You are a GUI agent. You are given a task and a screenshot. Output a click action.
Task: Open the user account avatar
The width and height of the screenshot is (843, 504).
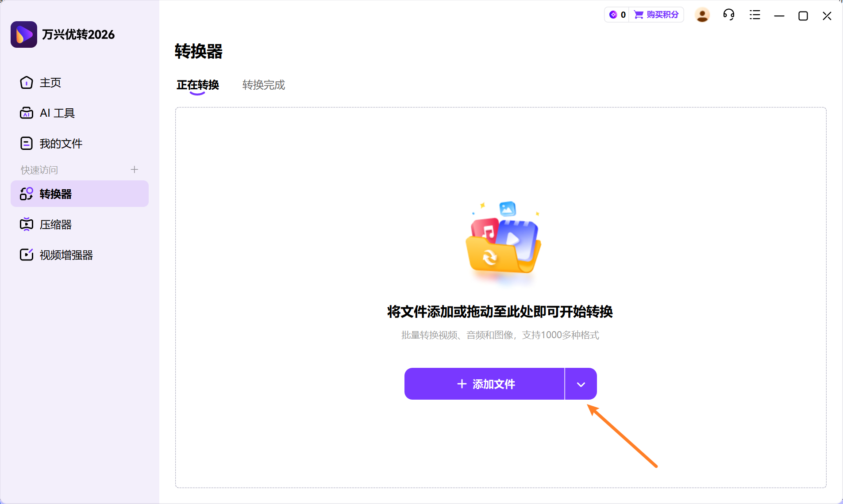coord(702,15)
